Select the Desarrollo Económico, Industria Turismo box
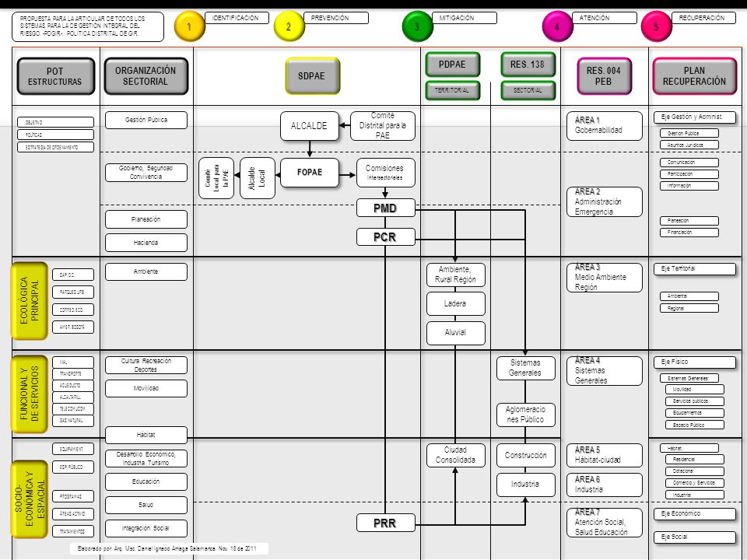The width and height of the screenshot is (747, 560). [146, 459]
